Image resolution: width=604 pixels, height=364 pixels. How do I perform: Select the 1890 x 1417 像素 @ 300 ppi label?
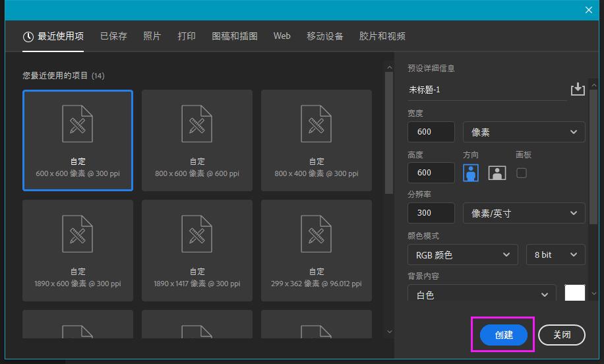coord(197,284)
